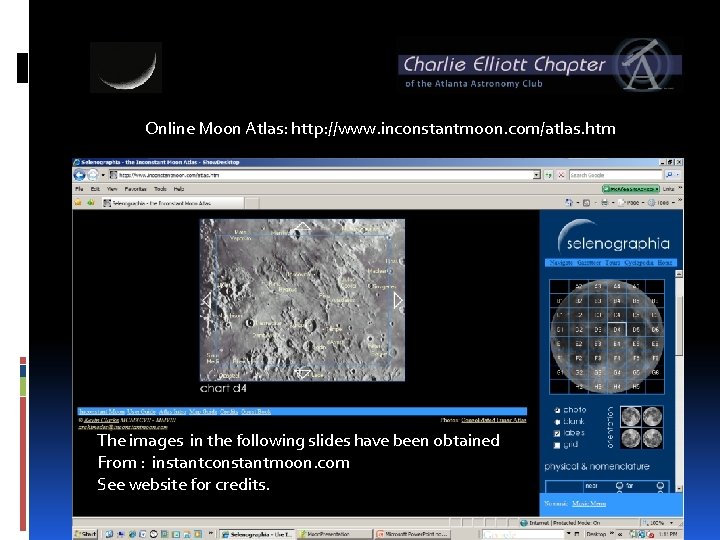Pan the moon chart up with top arrow

coord(302,226)
